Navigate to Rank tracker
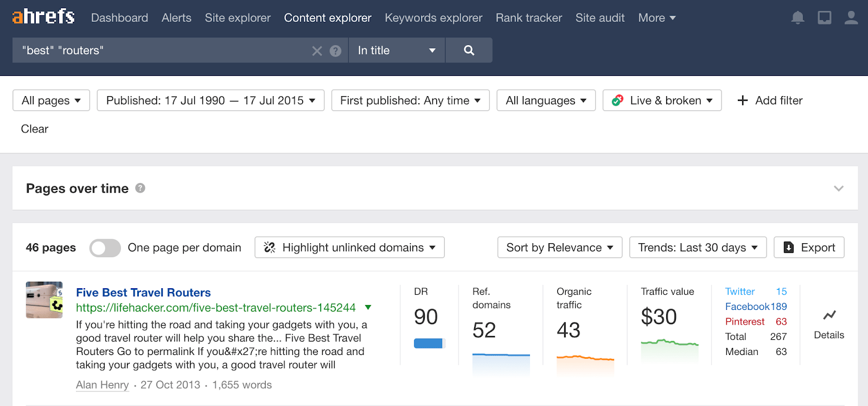The image size is (868, 406). coord(529,18)
